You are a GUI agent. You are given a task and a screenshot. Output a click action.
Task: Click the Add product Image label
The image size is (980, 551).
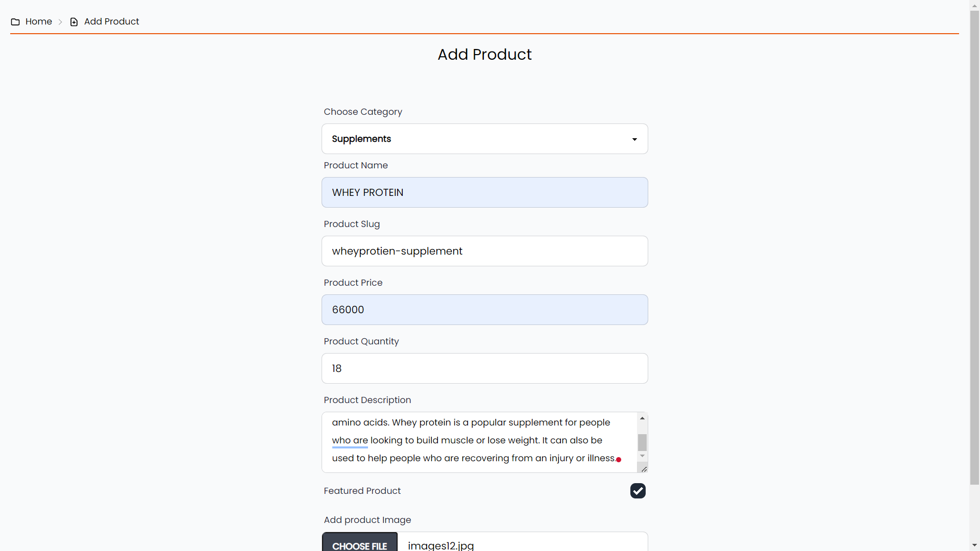(367, 520)
